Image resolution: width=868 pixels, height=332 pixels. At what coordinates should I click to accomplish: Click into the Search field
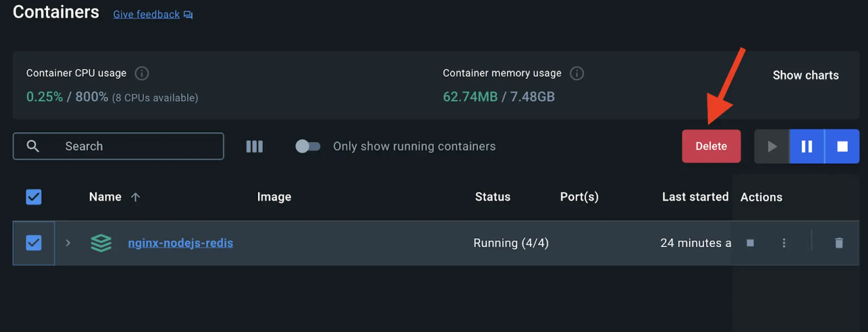pos(139,146)
